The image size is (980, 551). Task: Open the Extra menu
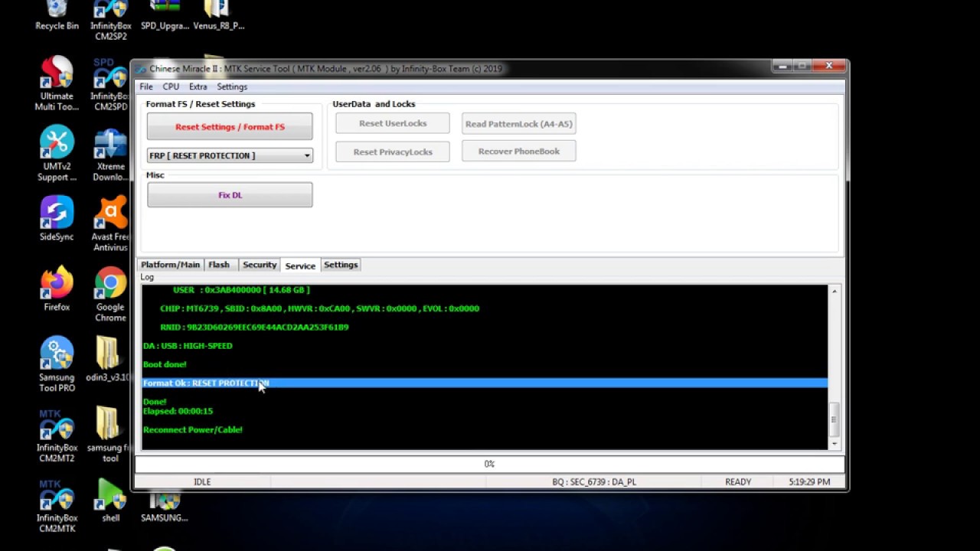coord(198,86)
